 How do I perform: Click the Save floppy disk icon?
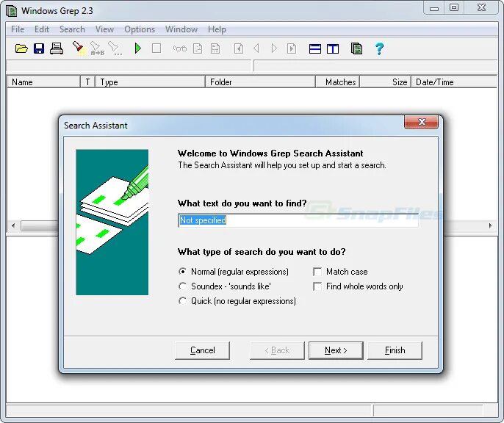click(x=39, y=48)
